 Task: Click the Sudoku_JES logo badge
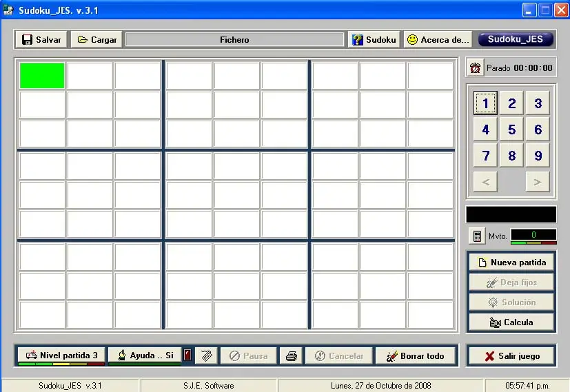tap(516, 39)
